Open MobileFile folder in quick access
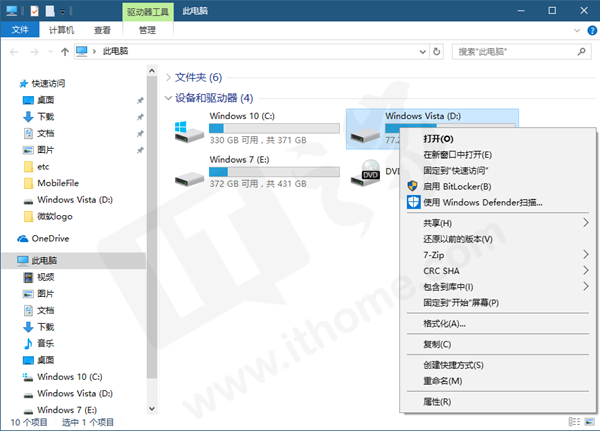 pos(58,183)
